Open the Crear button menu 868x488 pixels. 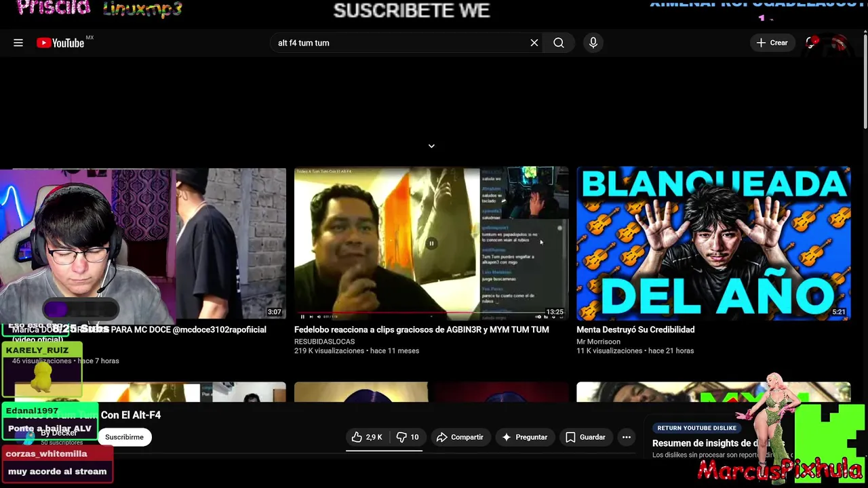pyautogui.click(x=772, y=43)
